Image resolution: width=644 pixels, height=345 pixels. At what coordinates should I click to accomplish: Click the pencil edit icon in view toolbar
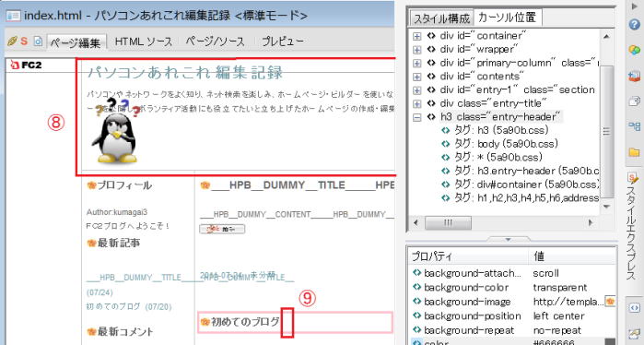pyautogui.click(x=12, y=42)
